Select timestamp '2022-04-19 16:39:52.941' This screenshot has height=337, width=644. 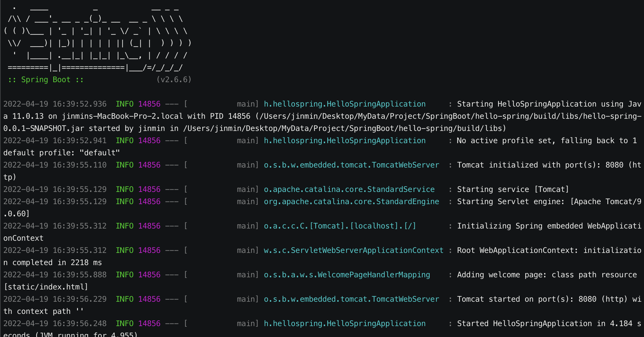tap(55, 141)
